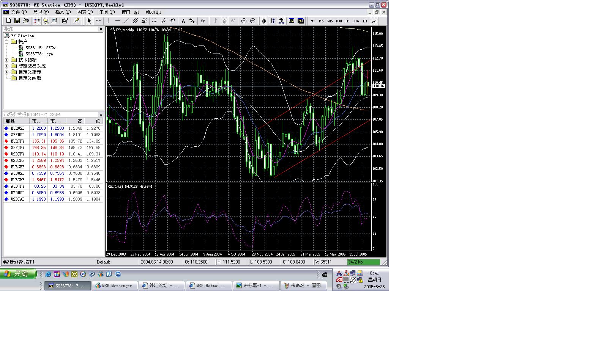Viewport: 615px width, 364px height.
Task: Click the 34/2 kb connection status
Action: (x=363, y=262)
